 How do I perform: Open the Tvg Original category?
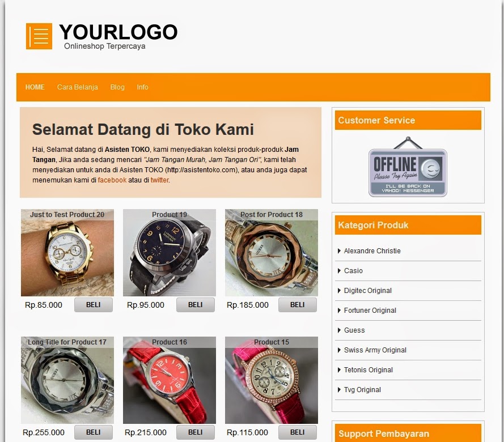(362, 390)
